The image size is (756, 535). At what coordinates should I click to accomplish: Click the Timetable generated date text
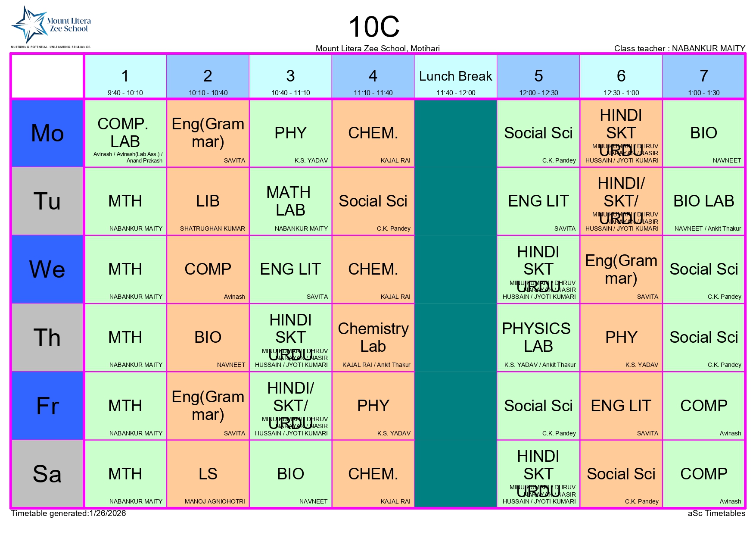pyautogui.click(x=68, y=513)
